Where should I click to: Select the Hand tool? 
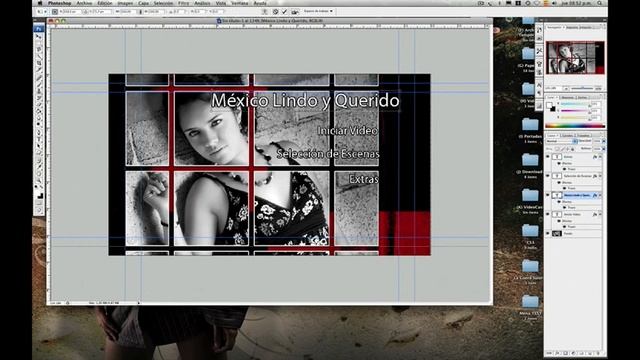click(x=39, y=174)
